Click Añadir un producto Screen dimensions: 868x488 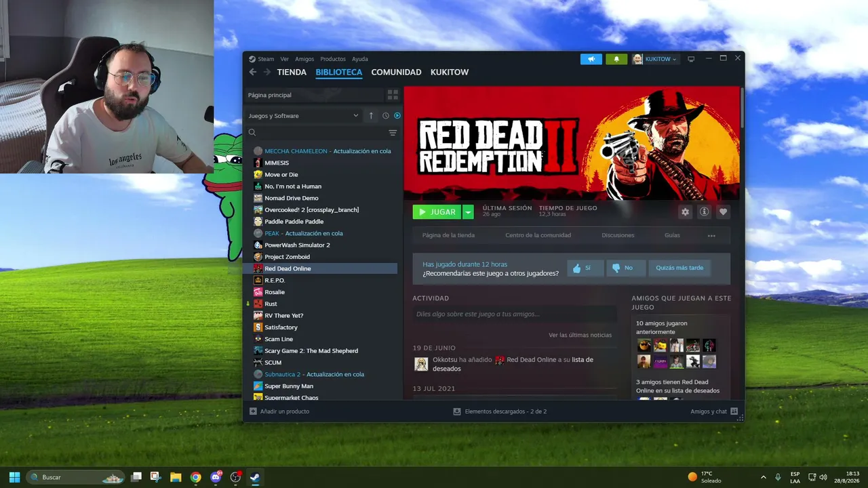[279, 411]
